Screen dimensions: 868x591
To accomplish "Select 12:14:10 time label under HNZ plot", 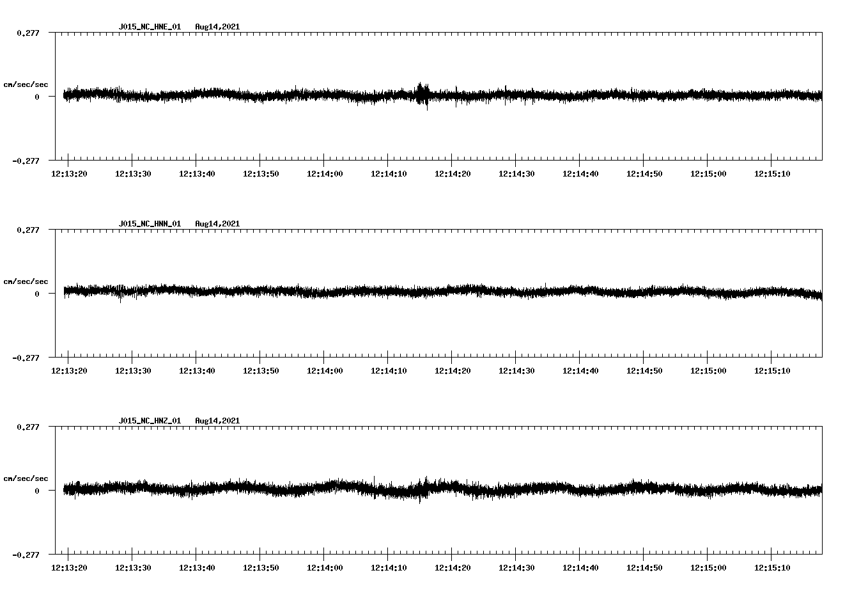I will (389, 567).
